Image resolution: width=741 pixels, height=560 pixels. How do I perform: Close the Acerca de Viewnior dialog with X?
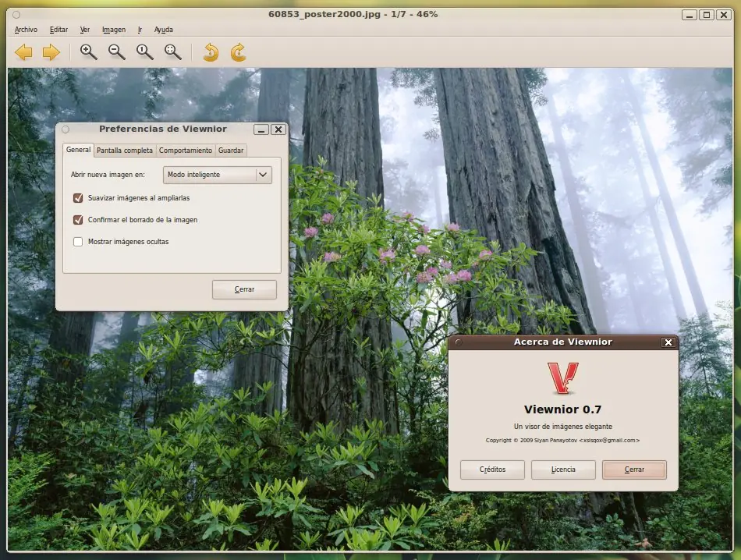tap(668, 342)
